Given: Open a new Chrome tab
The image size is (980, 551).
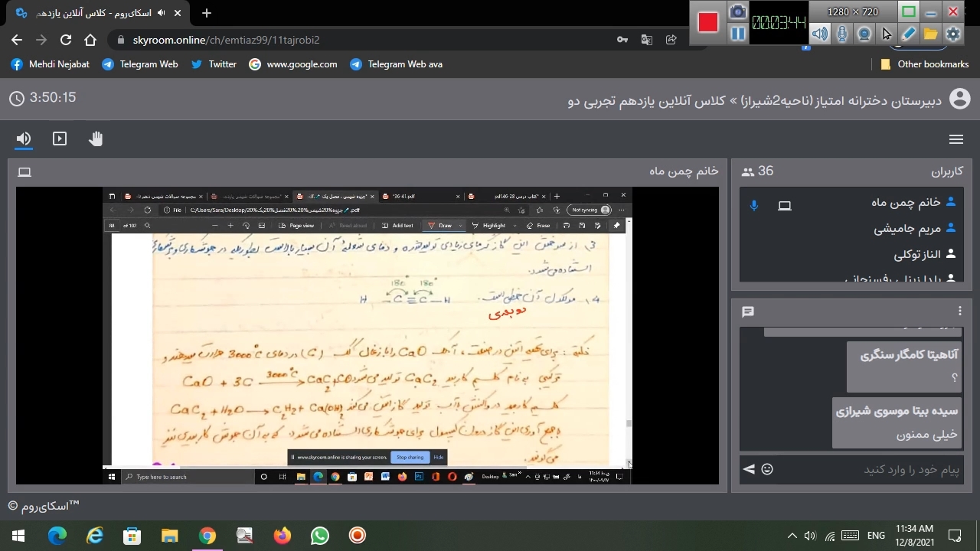Looking at the screenshot, I should pos(207,13).
